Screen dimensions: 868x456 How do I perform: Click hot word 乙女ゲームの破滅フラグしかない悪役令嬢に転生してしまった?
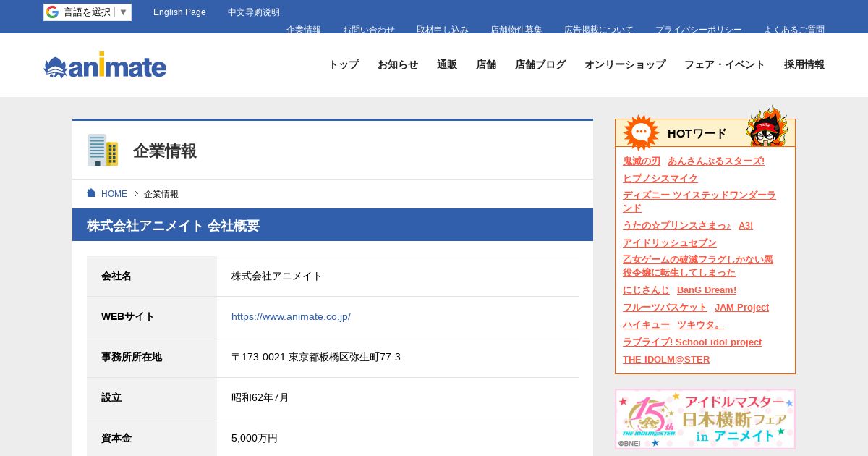coord(698,266)
